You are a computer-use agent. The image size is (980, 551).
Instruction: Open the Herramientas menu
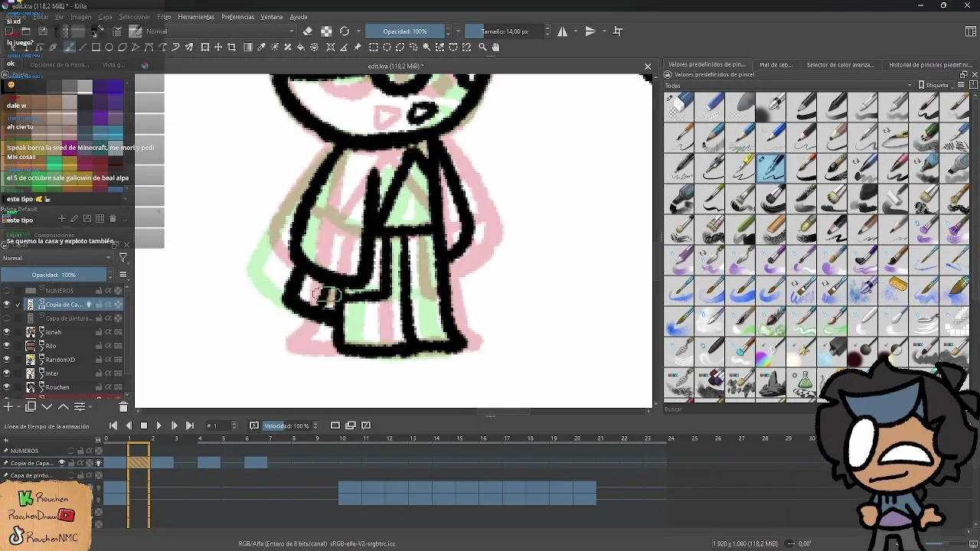[x=196, y=17]
